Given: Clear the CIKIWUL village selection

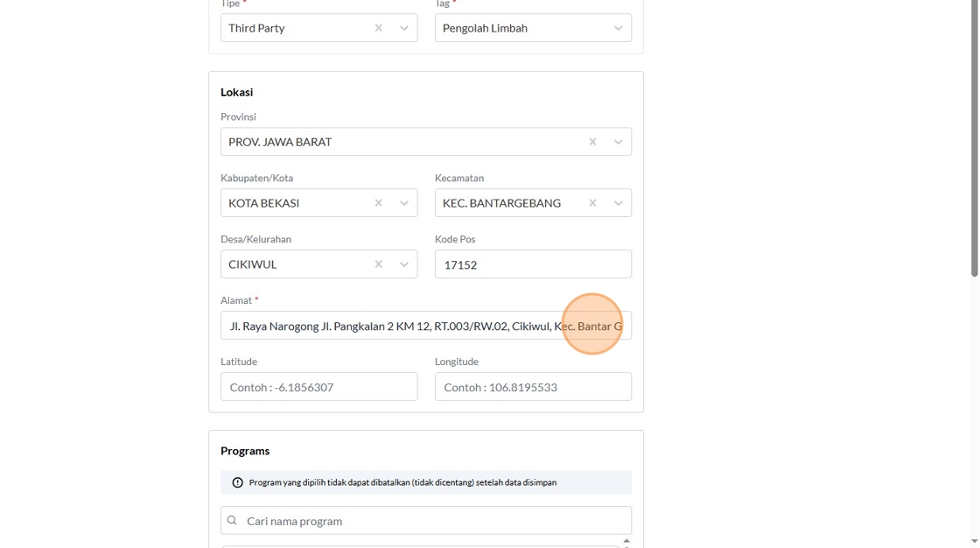Looking at the screenshot, I should click(x=379, y=264).
